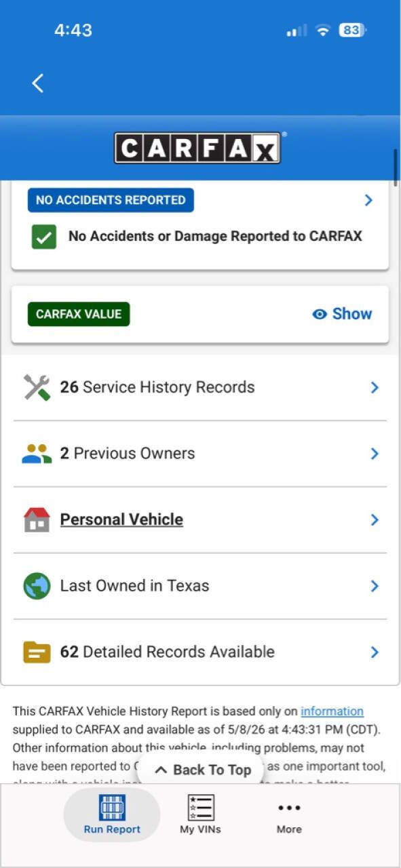Viewport: 401px width, 868px height.
Task: Tap the yellow folder Detailed Records icon
Action: (x=37, y=652)
